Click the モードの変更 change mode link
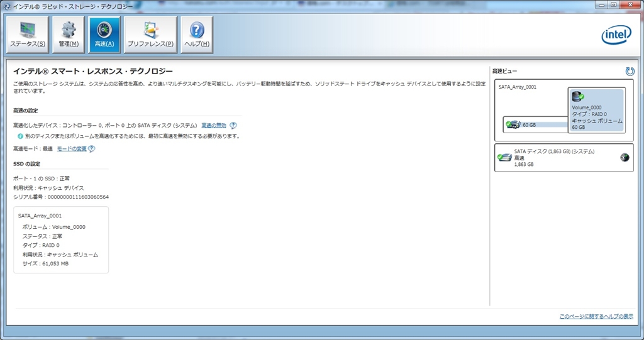This screenshot has height=340, width=644. pyautogui.click(x=72, y=149)
